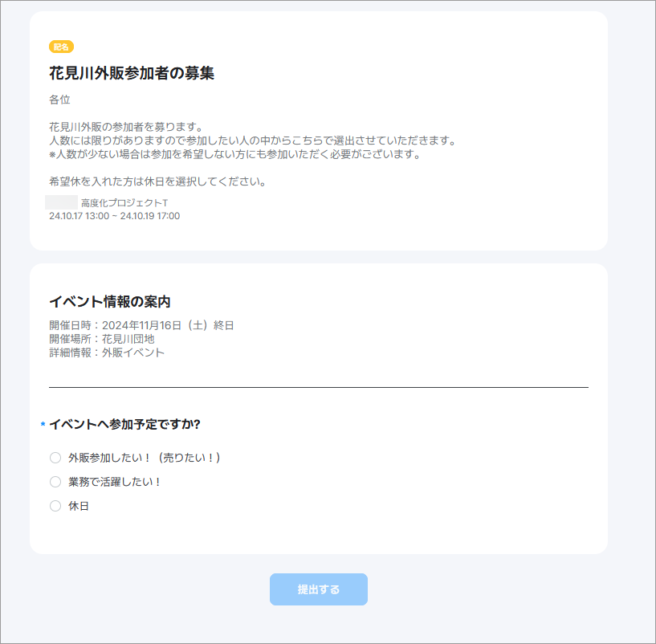Image resolution: width=656 pixels, height=644 pixels.
Task: Click the 各位 greeting text
Action: [59, 100]
